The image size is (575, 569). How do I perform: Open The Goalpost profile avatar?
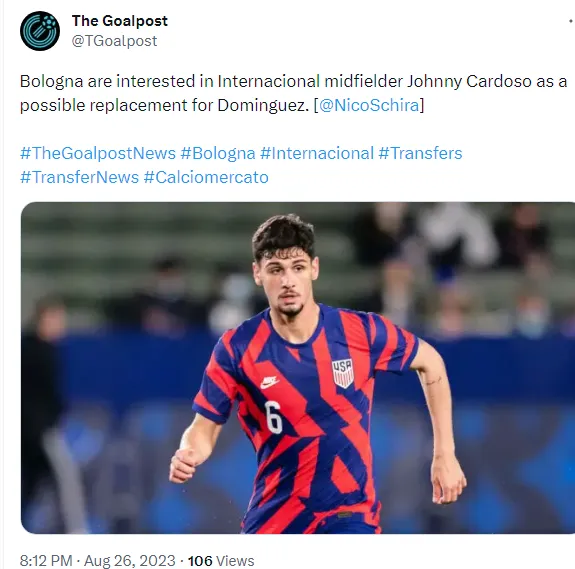(x=40, y=31)
